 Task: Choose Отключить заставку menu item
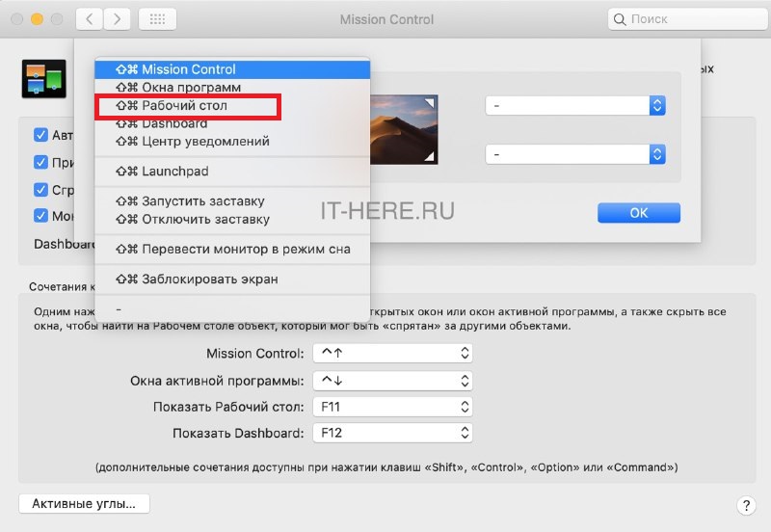tap(232, 220)
